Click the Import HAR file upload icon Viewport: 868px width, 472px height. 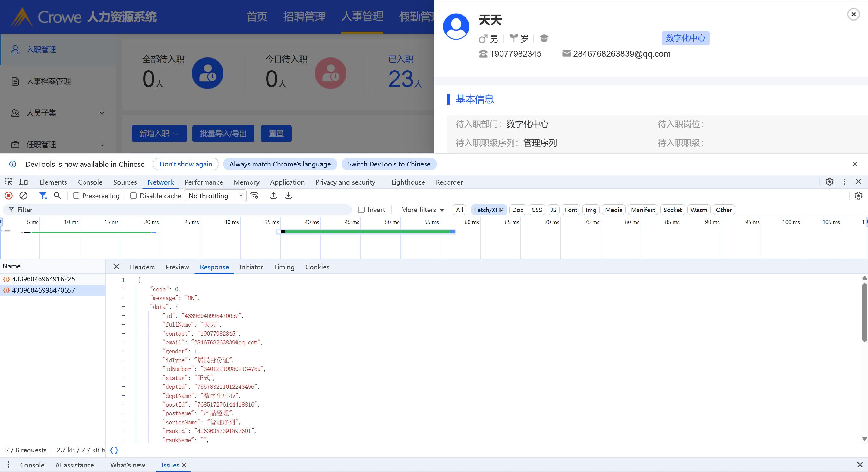(274, 195)
